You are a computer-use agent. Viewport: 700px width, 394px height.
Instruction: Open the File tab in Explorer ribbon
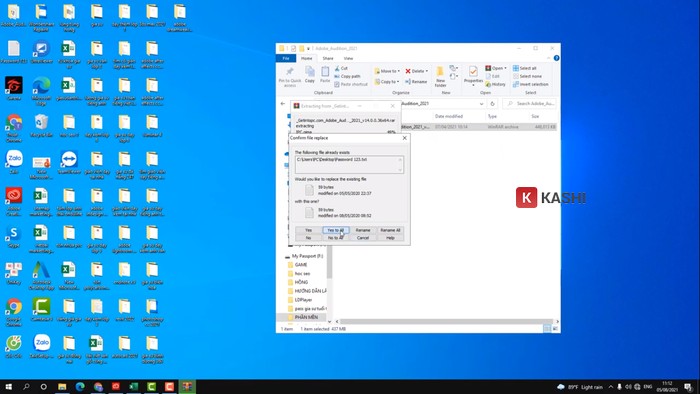[x=286, y=58]
